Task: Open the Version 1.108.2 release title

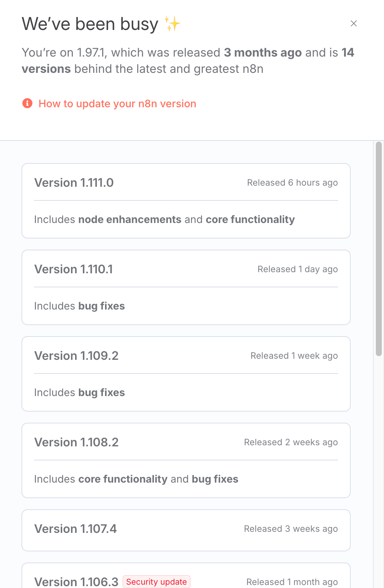Action: (x=76, y=442)
